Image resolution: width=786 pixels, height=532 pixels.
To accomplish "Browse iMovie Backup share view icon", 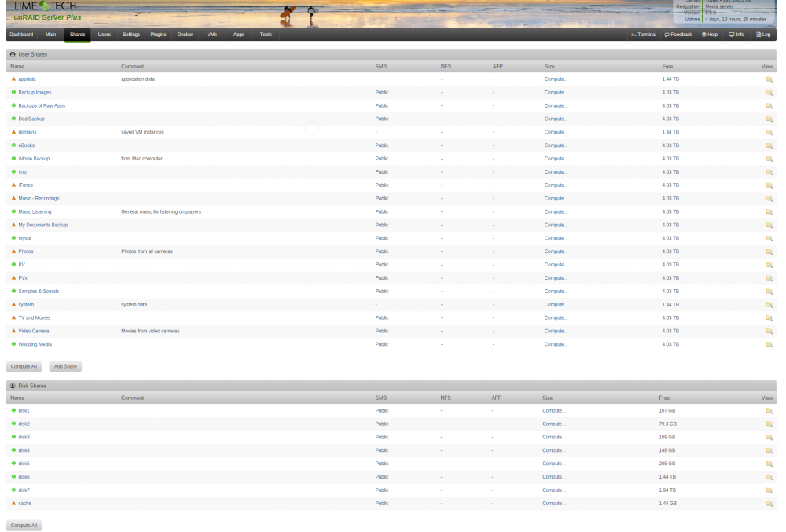I will point(769,159).
